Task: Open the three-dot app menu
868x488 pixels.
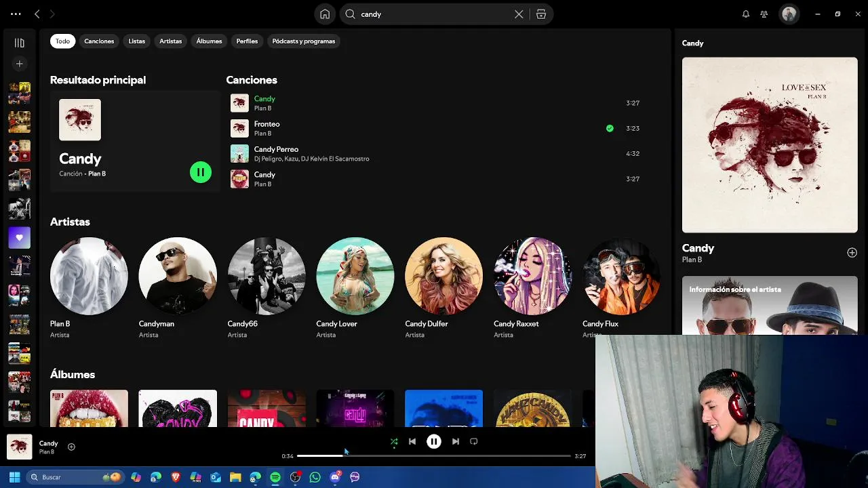Action: tap(16, 14)
